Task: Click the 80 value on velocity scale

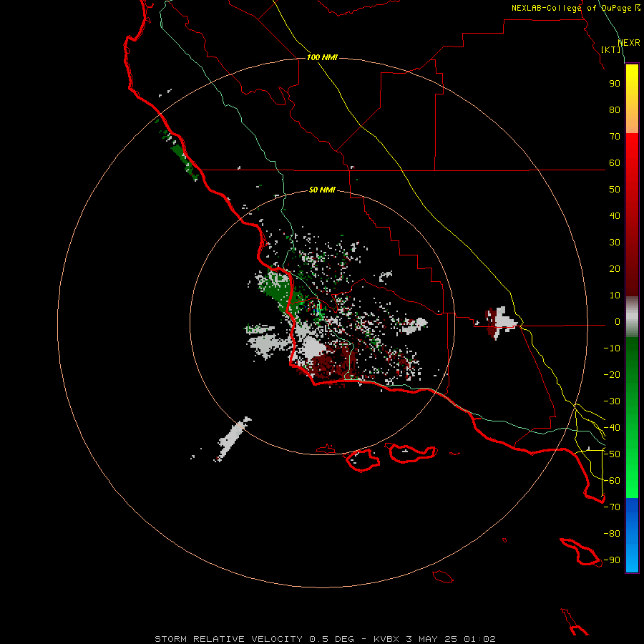Action: (x=615, y=110)
